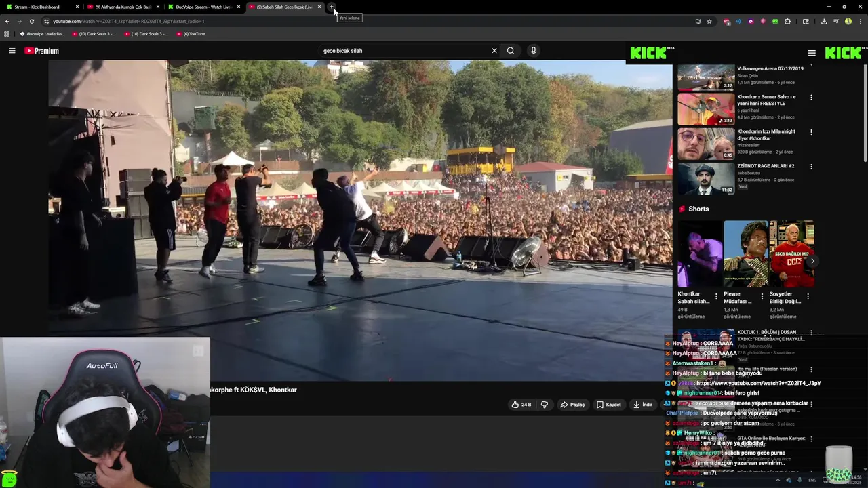
Task: Bookmark this page with the star icon
Action: pos(709,21)
